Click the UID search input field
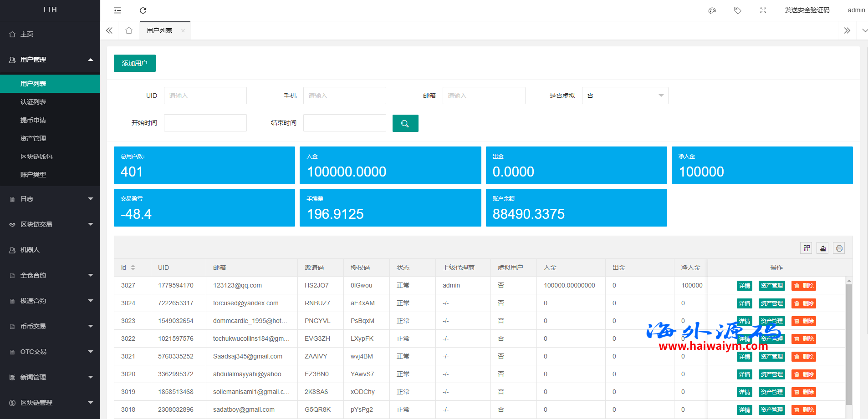The image size is (868, 419). tap(205, 96)
